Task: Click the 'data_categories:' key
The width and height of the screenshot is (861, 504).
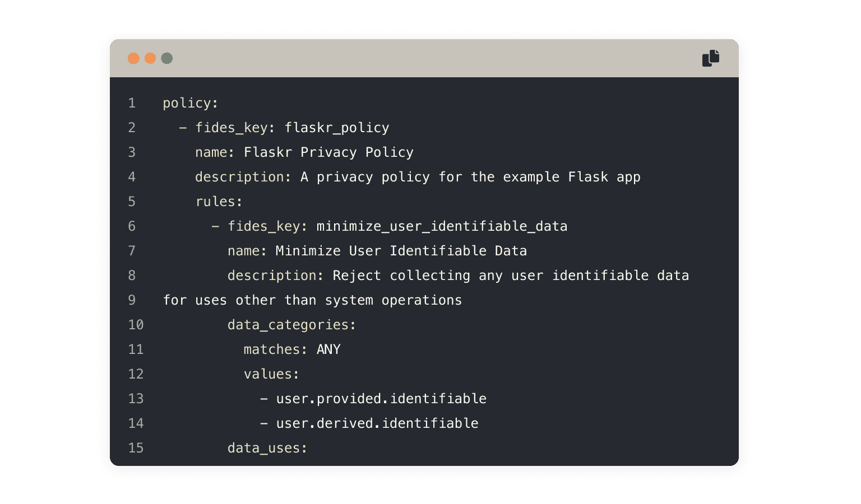Action: [x=291, y=325]
